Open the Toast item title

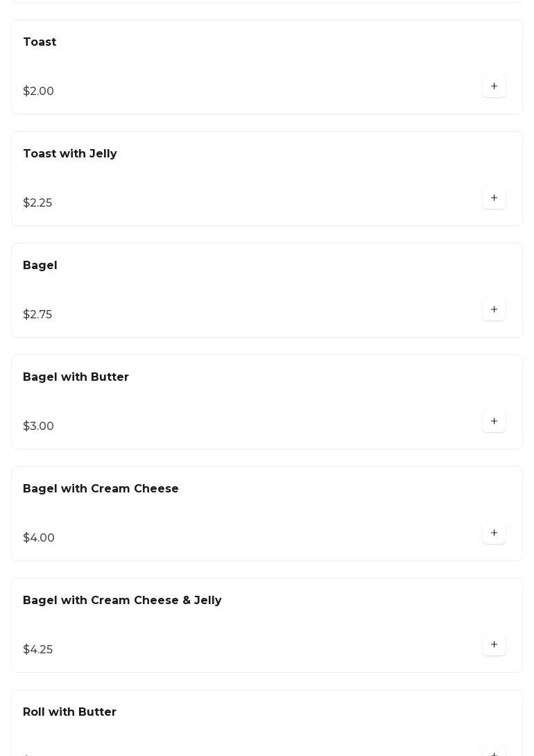40,42
